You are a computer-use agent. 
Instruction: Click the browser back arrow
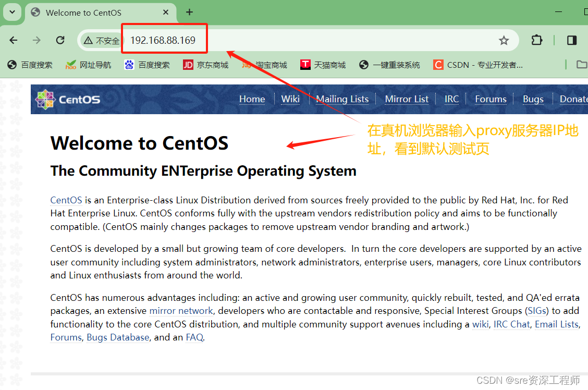click(x=14, y=40)
